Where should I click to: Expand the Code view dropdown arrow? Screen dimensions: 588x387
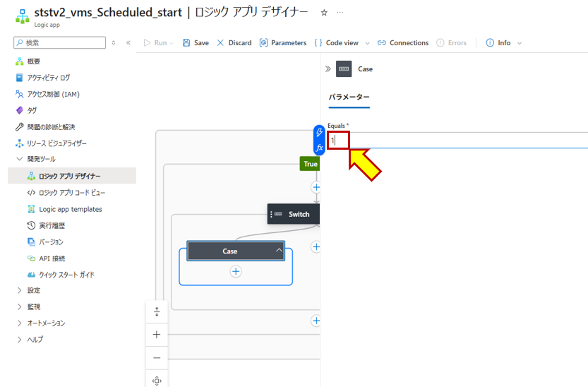pos(367,43)
